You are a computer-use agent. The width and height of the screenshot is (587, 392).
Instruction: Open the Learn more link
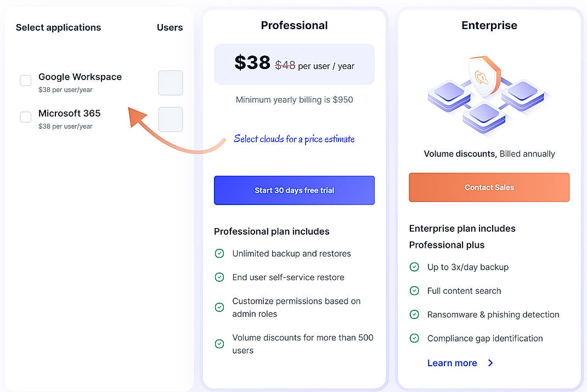pos(452,363)
